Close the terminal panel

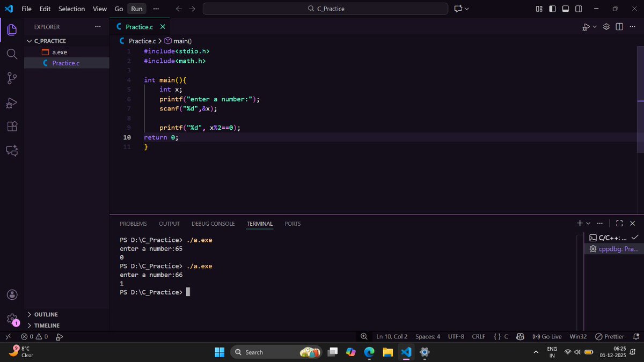point(632,223)
